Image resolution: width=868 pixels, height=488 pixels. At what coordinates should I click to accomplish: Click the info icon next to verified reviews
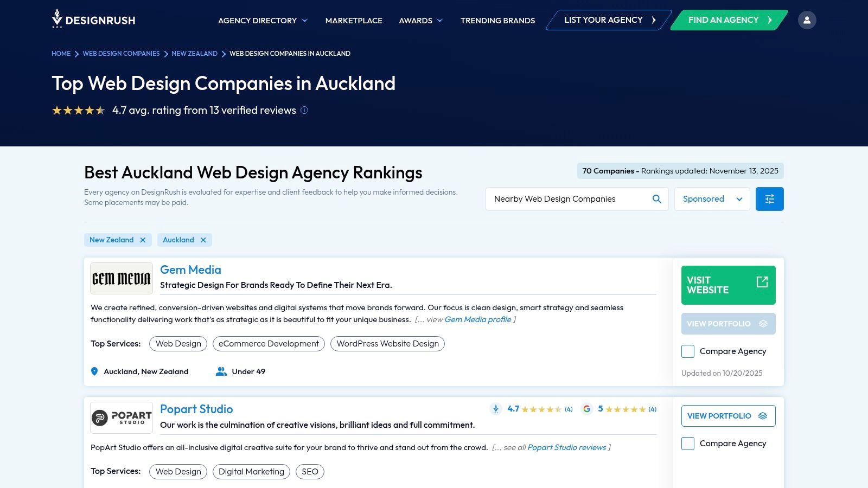(304, 110)
